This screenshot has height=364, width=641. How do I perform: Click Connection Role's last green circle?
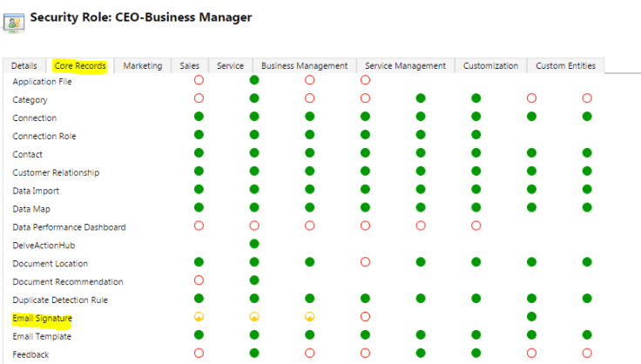[476, 135]
